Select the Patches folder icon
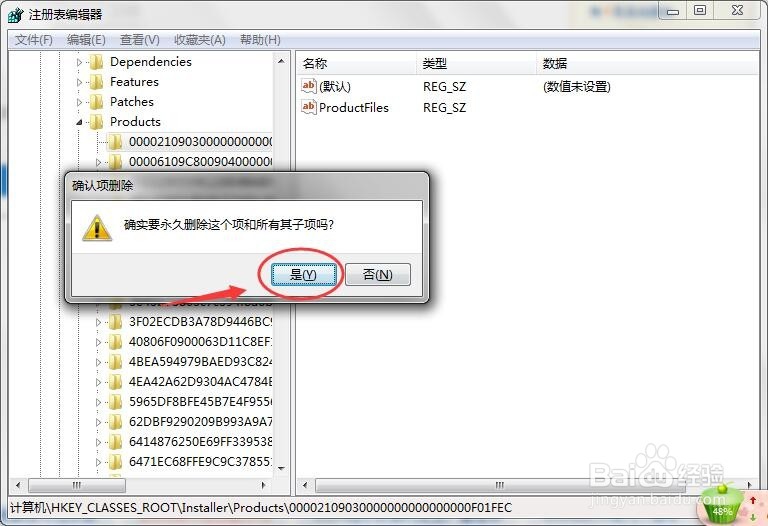This screenshot has width=768, height=526. click(x=96, y=102)
